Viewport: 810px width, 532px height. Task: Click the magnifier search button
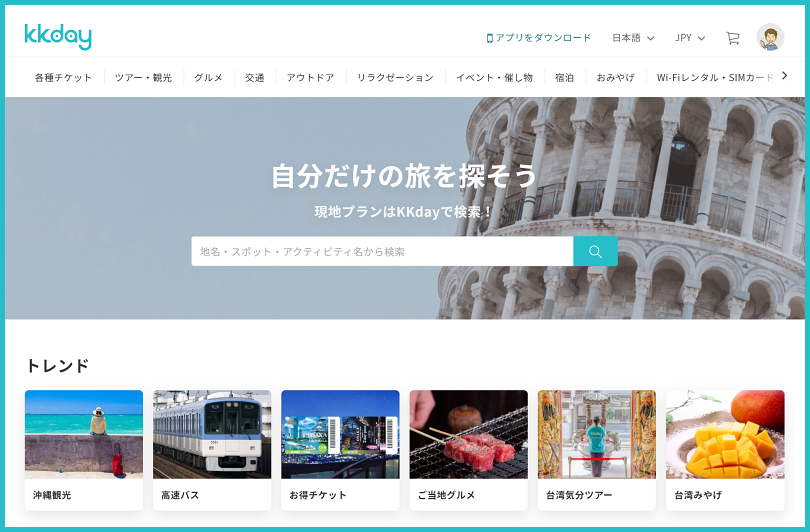[595, 252]
